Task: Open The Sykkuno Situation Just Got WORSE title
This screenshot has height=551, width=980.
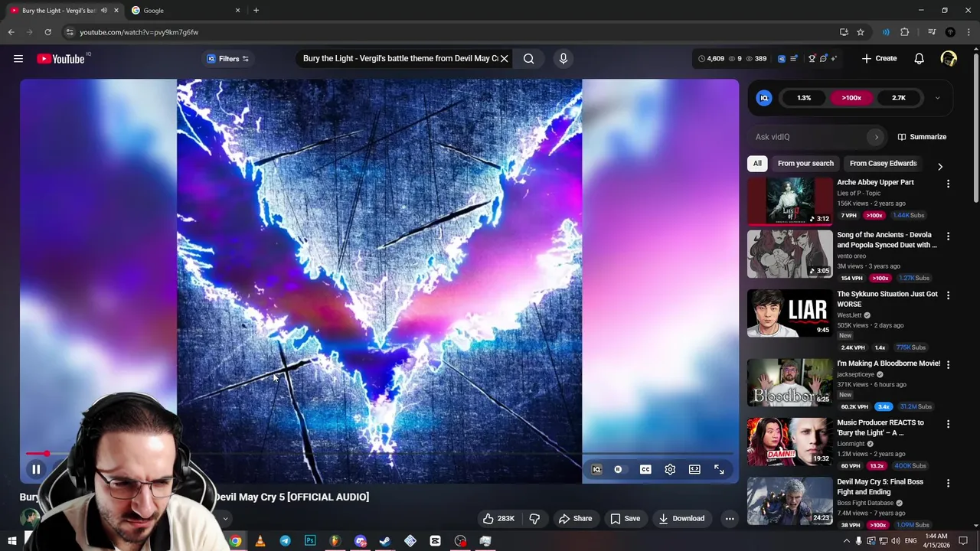Action: 887,299
